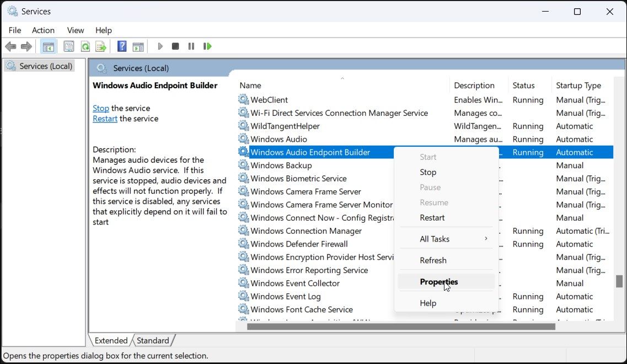Choose Restart from the context menu
The width and height of the screenshot is (627, 364).
[432, 217]
